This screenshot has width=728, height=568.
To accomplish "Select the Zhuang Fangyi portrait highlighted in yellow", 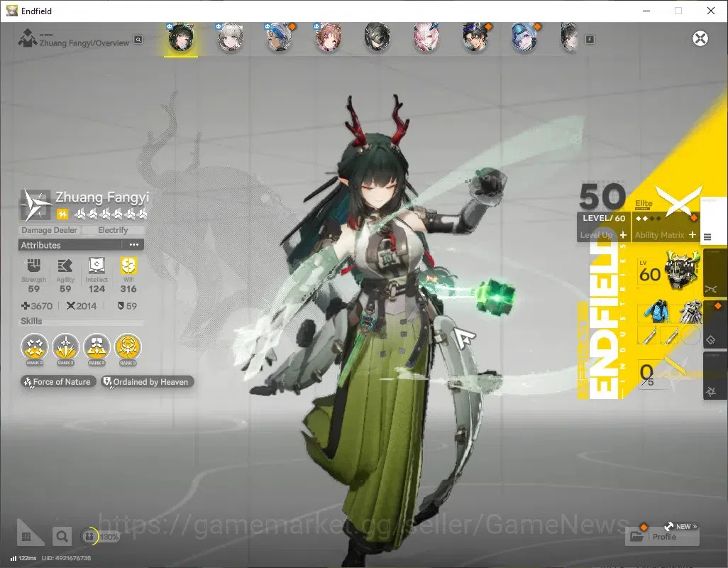I will [181, 38].
